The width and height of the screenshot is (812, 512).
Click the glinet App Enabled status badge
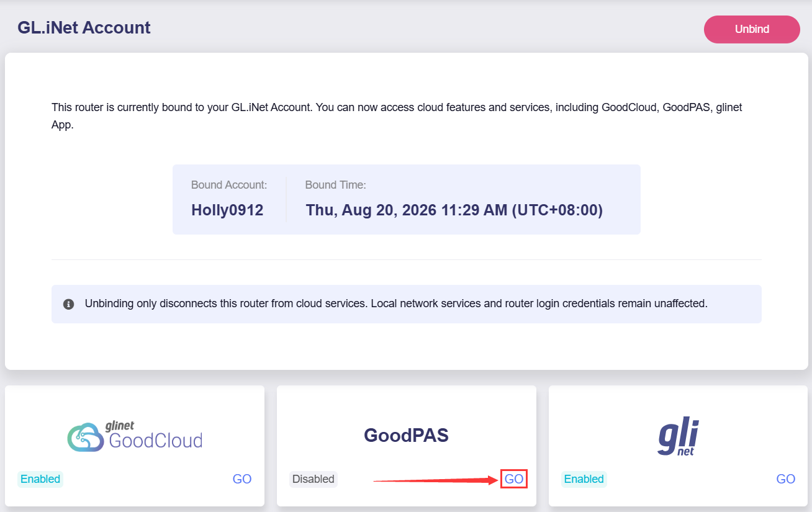point(584,479)
